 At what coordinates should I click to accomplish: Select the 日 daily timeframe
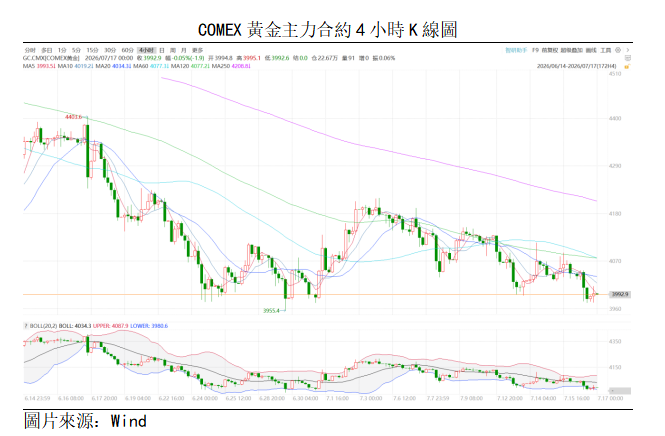pyautogui.click(x=162, y=50)
